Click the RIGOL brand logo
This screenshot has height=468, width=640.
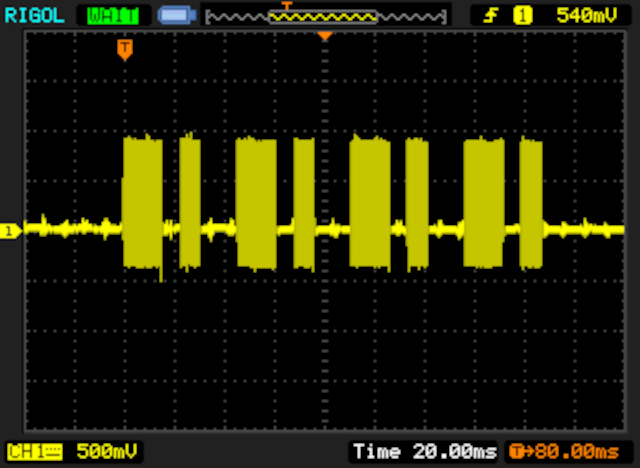[34, 16]
